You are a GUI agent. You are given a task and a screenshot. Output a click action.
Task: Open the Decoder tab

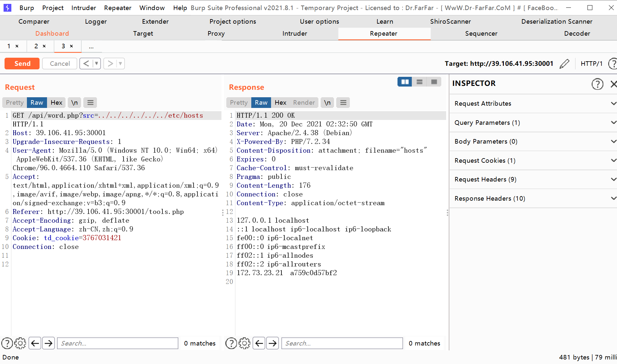[x=577, y=33]
